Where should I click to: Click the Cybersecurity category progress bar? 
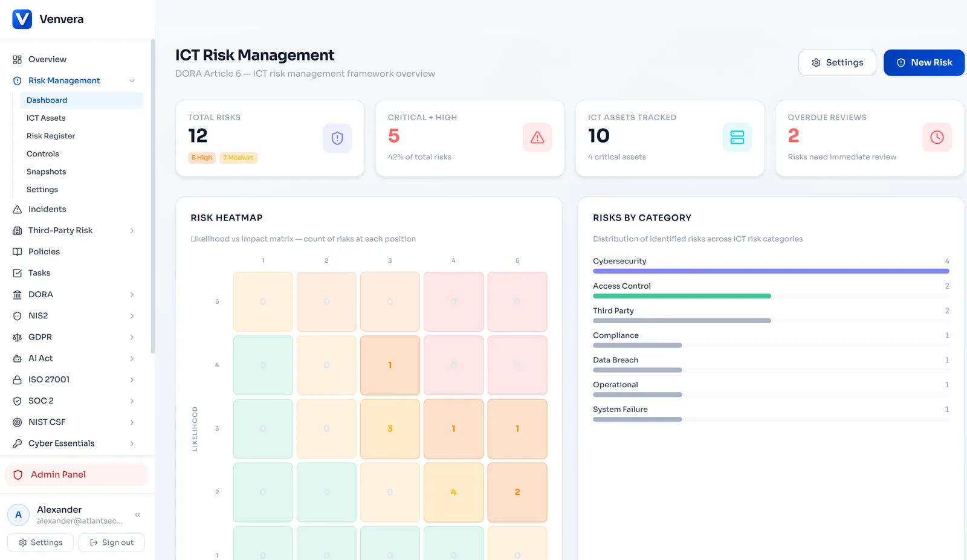pos(771,271)
